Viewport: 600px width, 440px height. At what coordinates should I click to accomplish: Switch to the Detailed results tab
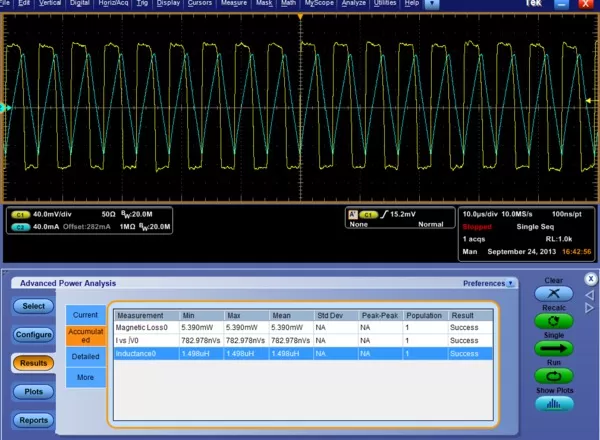[85, 356]
